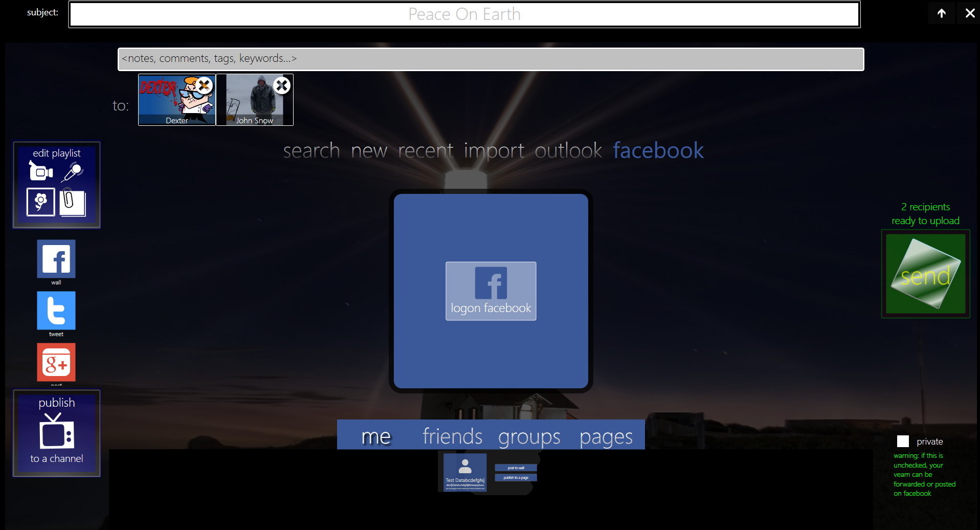
Task: Click the Google Plus post icon
Action: [x=56, y=362]
